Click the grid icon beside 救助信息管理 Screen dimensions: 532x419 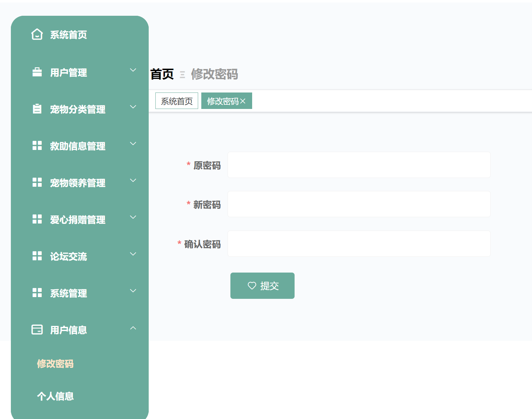[x=37, y=146]
